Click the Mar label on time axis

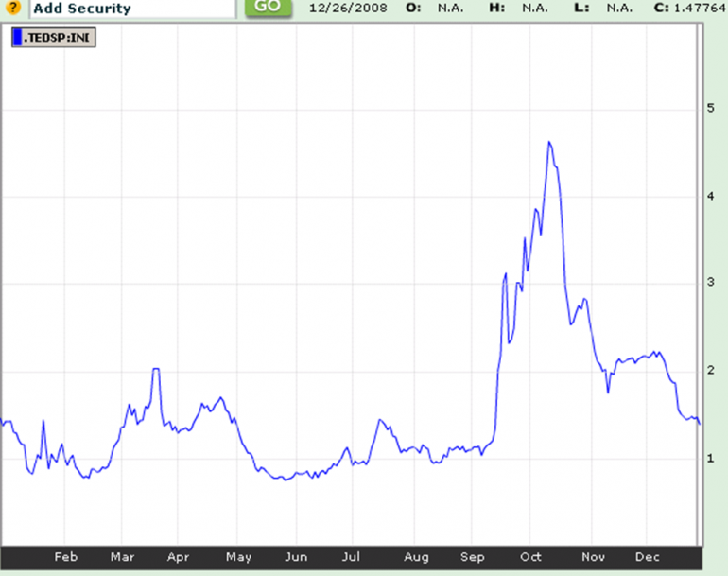tap(123, 556)
